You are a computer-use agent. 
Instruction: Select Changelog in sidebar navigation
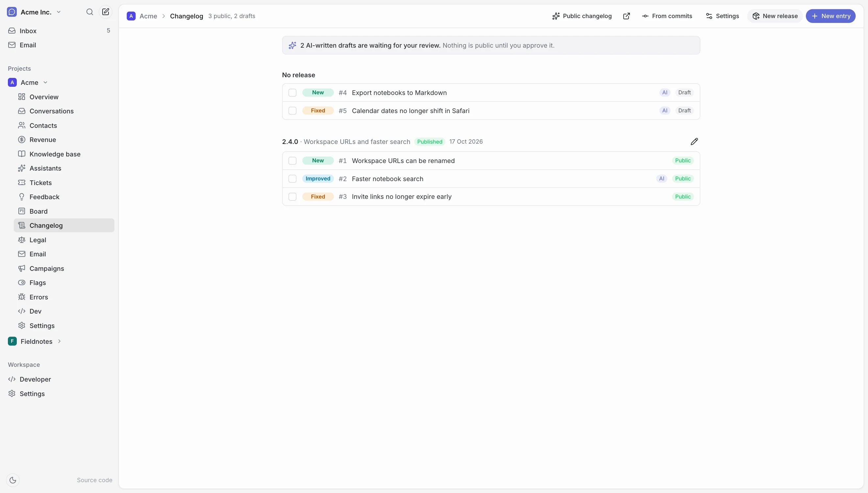pyautogui.click(x=64, y=225)
